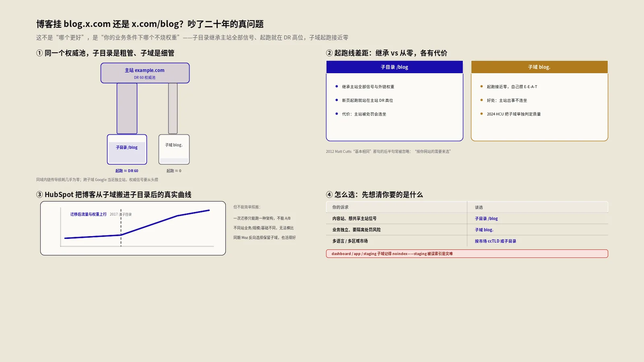
Task: Select table cell 多语言 / 多区域市场
Action: pyautogui.click(x=350, y=241)
